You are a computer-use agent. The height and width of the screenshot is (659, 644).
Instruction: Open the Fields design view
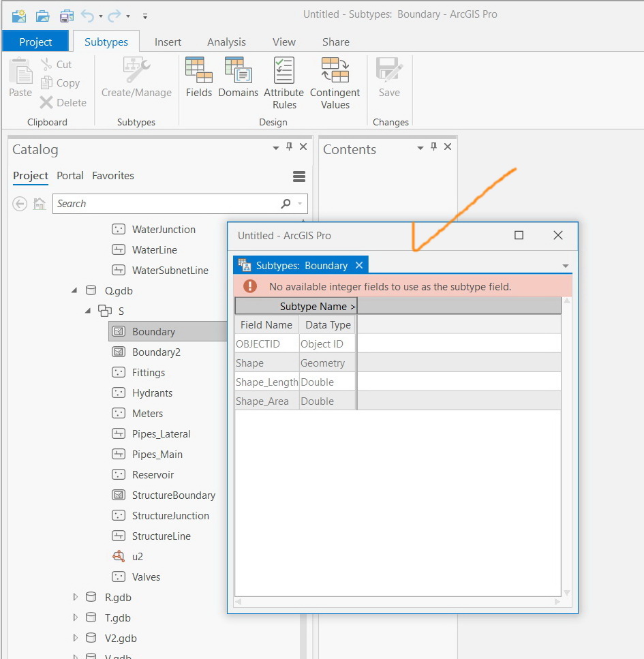[x=199, y=78]
